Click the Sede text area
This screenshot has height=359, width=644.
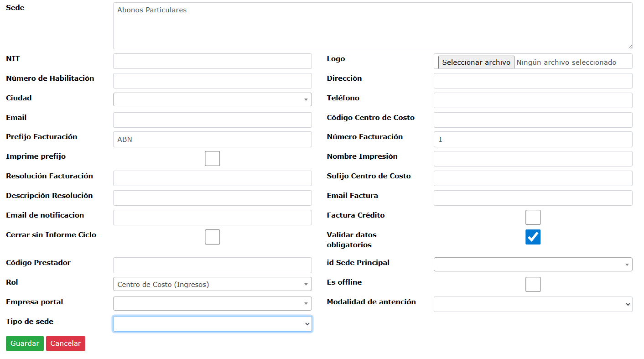(x=373, y=26)
